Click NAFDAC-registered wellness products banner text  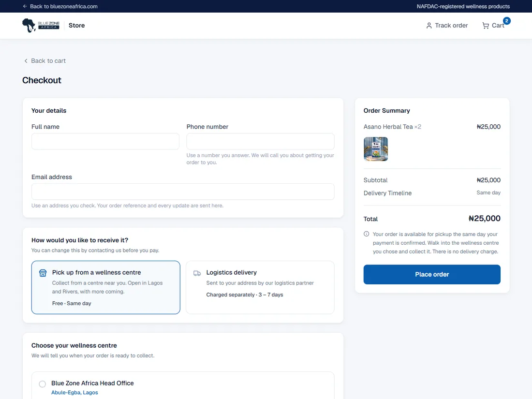463,6
